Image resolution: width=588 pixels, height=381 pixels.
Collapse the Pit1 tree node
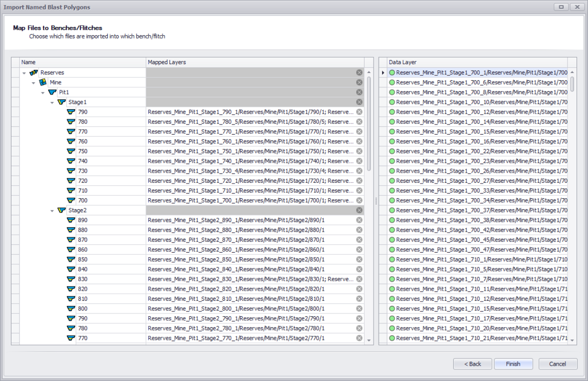click(43, 93)
